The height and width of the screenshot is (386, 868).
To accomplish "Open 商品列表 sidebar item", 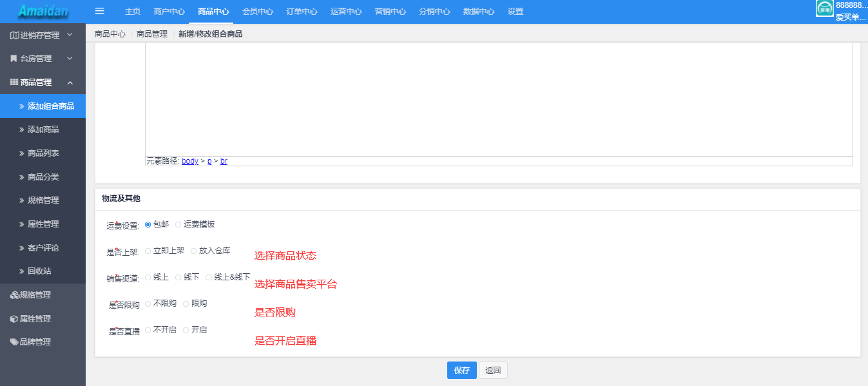I will [x=43, y=153].
